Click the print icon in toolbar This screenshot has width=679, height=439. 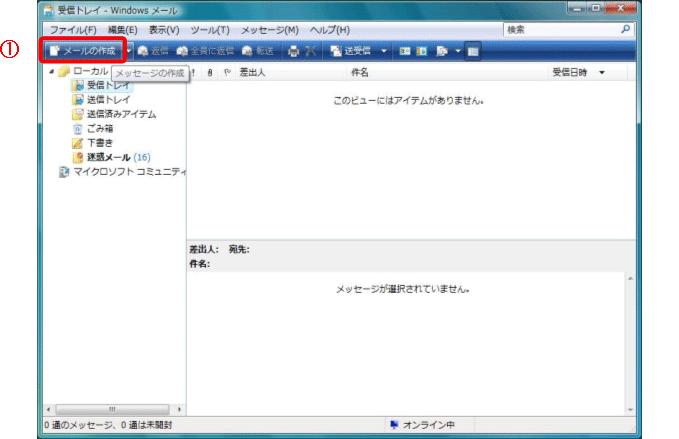[x=293, y=50]
